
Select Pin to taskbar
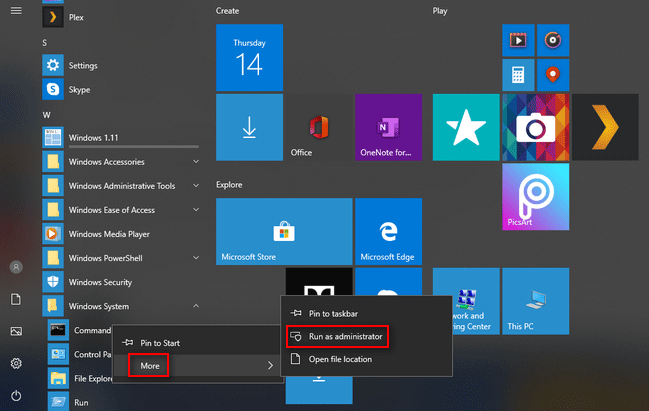pyautogui.click(x=366, y=313)
